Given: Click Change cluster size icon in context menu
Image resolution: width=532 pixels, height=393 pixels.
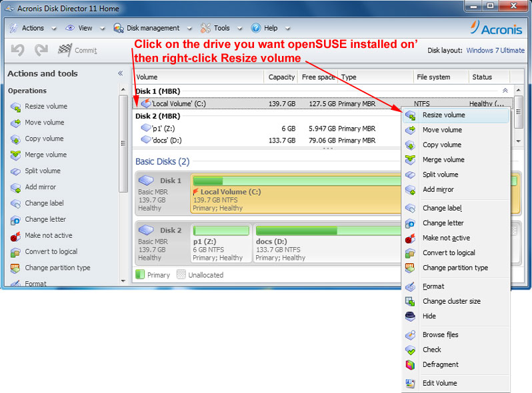Looking at the screenshot, I should click(410, 302).
